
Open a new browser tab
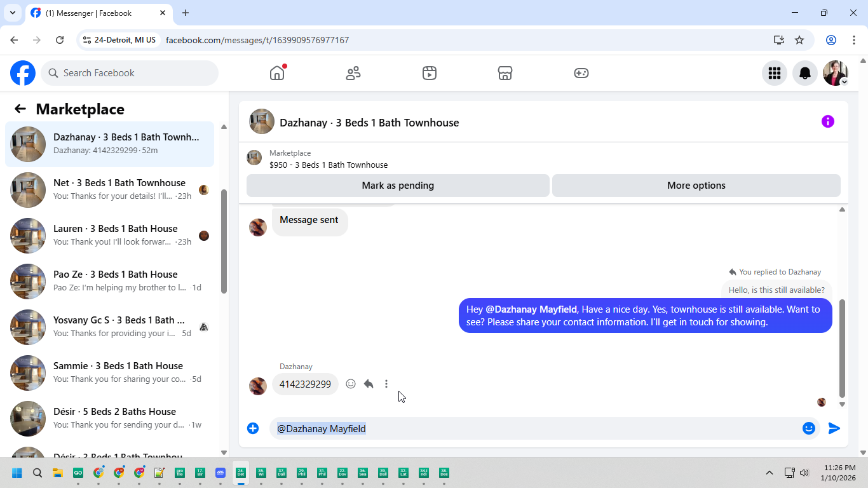coord(186,13)
